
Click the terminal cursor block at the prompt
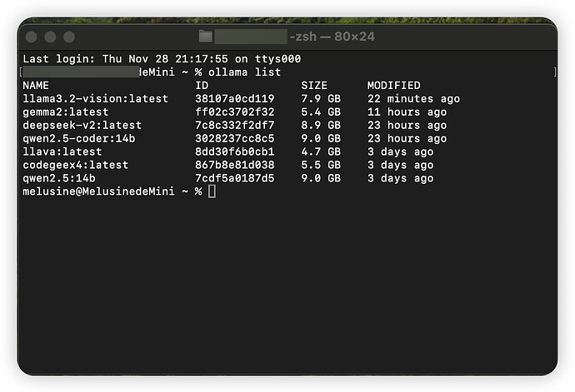(x=212, y=191)
